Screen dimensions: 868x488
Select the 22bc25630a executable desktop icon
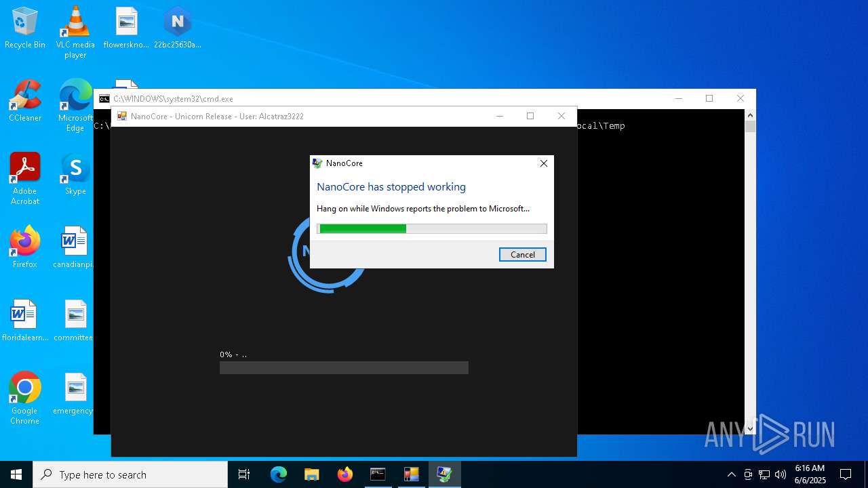click(x=177, y=28)
